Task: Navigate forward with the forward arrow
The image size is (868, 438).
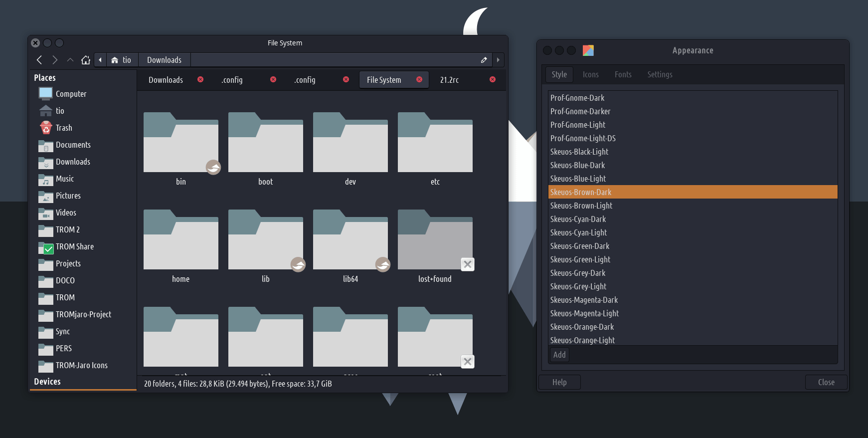Action: coord(55,60)
